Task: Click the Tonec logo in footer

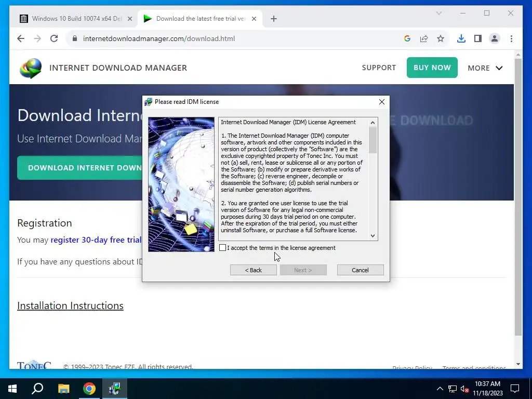Action: [34, 365]
